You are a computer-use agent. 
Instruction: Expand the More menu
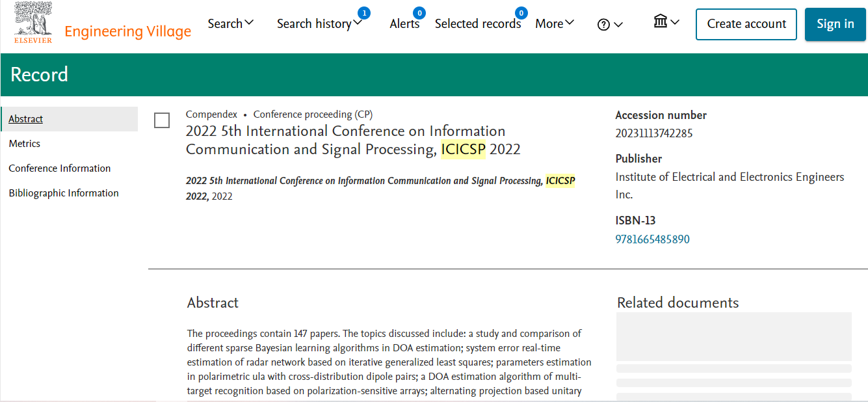(555, 23)
